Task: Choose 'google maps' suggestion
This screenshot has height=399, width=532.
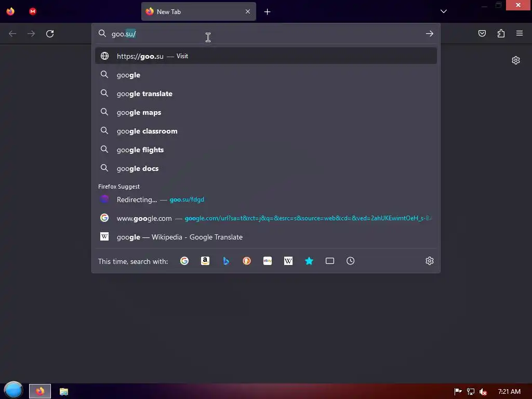Action: pos(266,112)
